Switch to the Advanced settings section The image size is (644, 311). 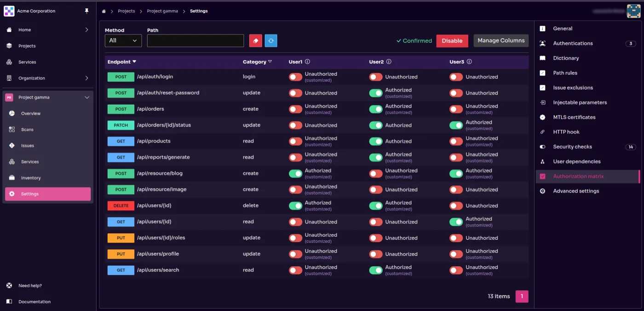point(576,190)
